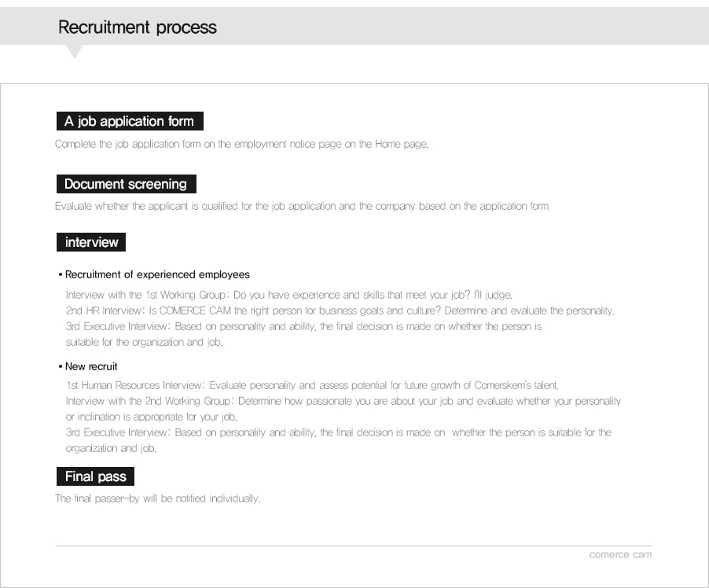Image resolution: width=709 pixels, height=588 pixels.
Task: Click 'Interview with the 2nd Working Group' line
Action: click(x=343, y=401)
